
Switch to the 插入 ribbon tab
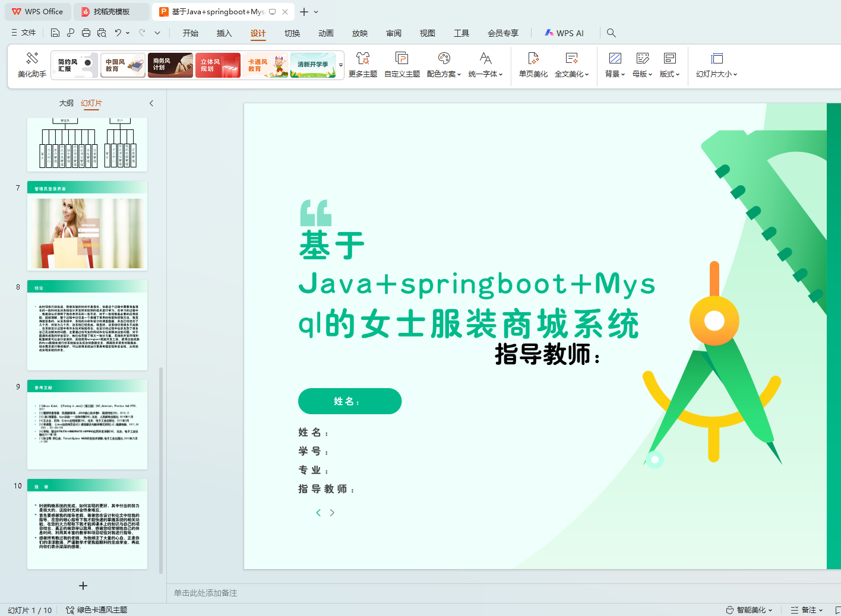[x=225, y=33]
